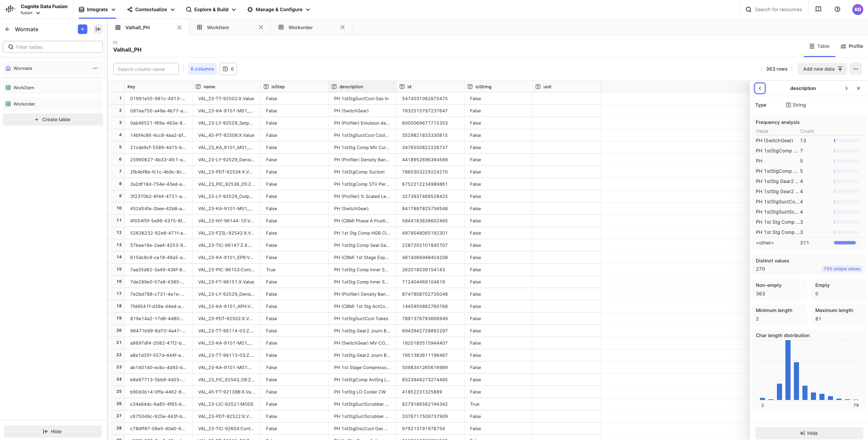Go to next column in profile panel

847,88
